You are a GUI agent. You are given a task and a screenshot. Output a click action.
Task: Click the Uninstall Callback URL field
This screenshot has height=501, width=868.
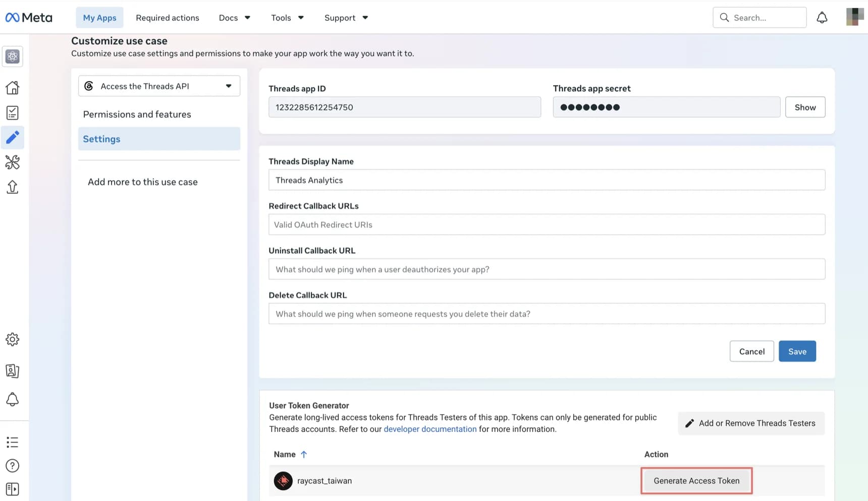(x=547, y=269)
